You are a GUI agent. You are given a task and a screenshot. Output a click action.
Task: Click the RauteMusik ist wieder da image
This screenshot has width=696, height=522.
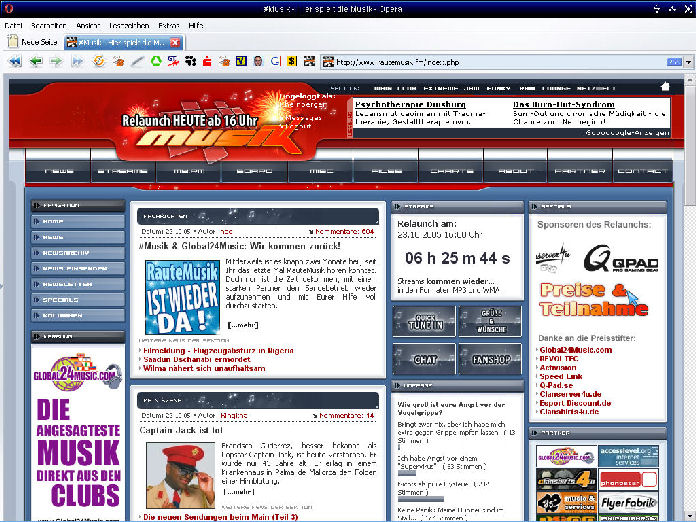[182, 297]
